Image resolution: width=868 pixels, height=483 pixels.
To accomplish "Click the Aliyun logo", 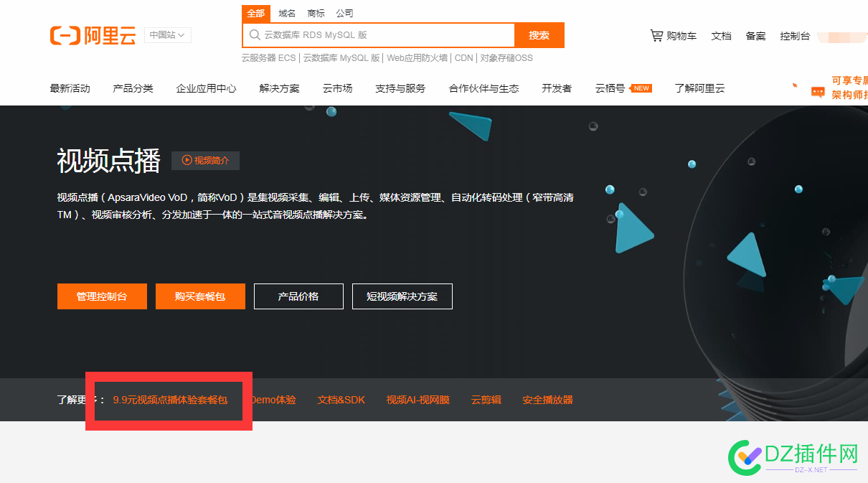I will [93, 36].
